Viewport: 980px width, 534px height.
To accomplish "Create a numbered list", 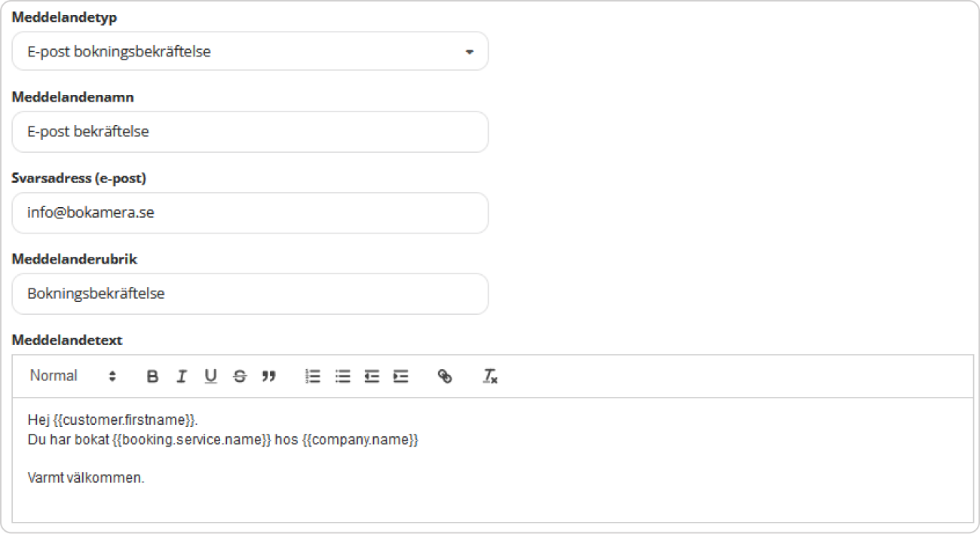I will pos(313,377).
